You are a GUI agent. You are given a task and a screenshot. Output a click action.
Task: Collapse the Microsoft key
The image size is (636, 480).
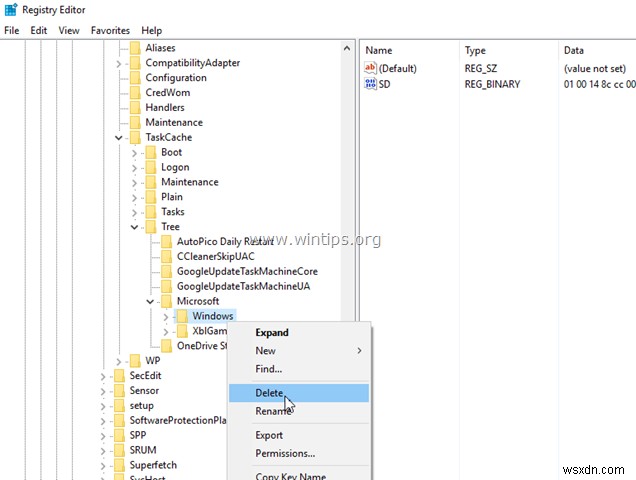(150, 301)
